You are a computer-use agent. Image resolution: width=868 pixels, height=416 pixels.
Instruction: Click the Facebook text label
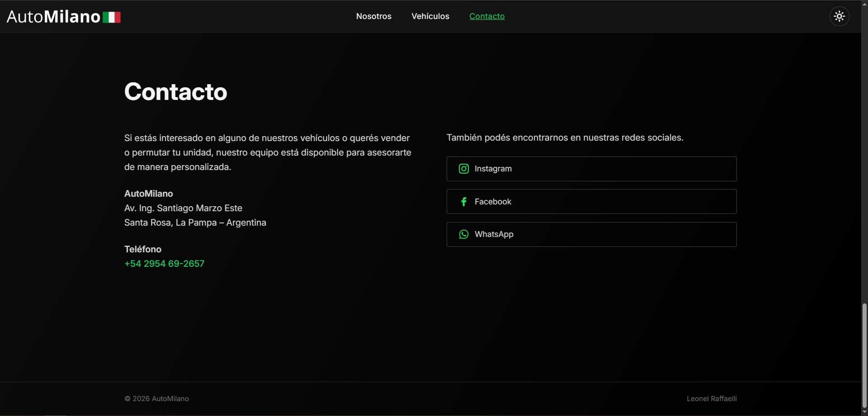point(493,202)
